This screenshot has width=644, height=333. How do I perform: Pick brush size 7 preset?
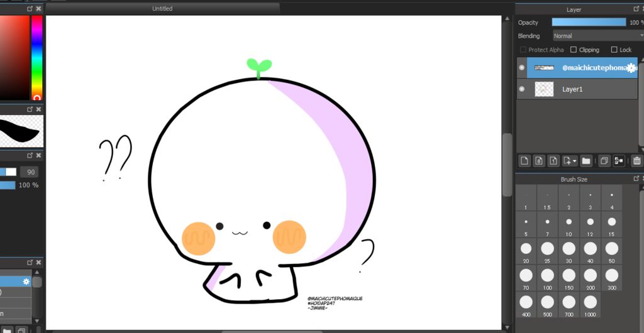point(548,225)
